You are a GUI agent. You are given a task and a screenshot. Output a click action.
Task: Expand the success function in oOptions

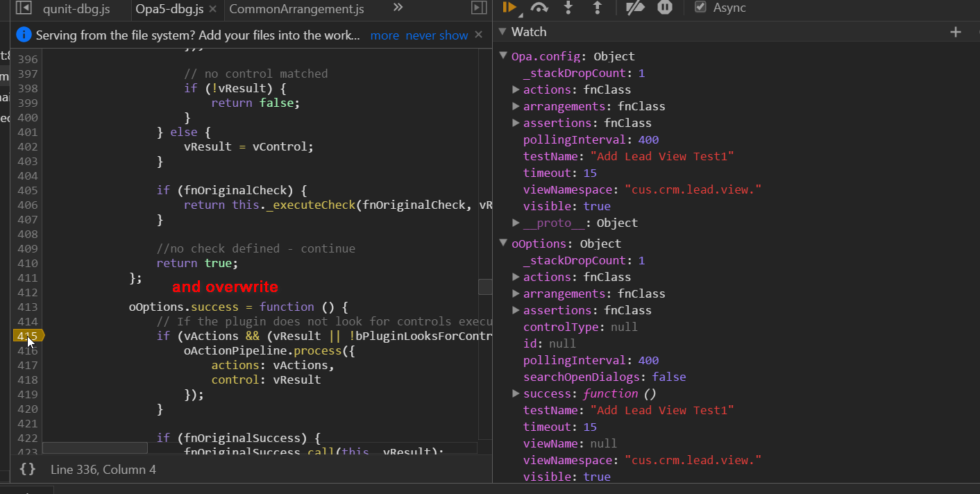(x=516, y=393)
